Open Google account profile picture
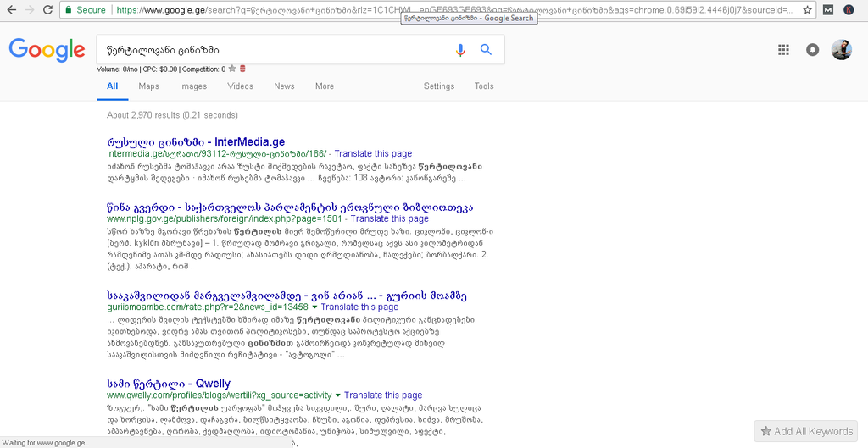 [842, 50]
